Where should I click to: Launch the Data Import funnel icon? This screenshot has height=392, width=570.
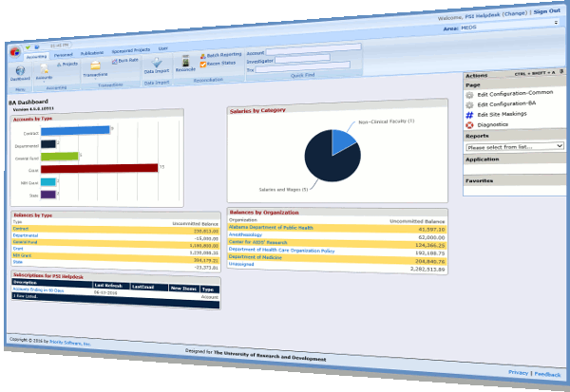[157, 63]
